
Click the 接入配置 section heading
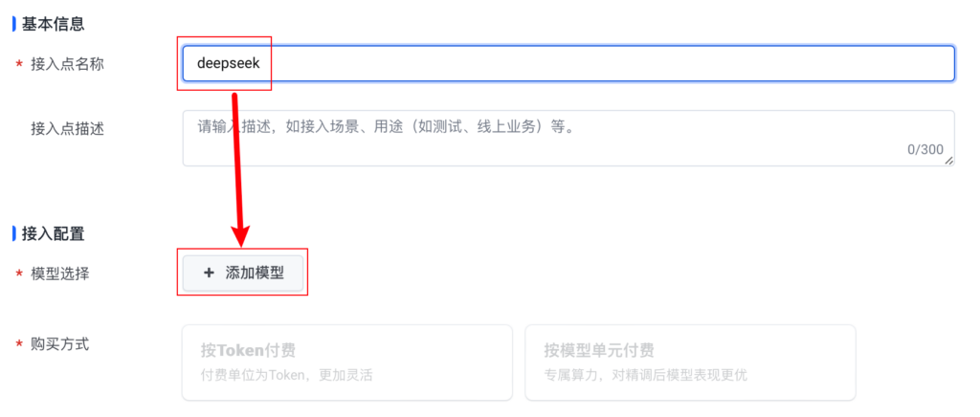53,232
